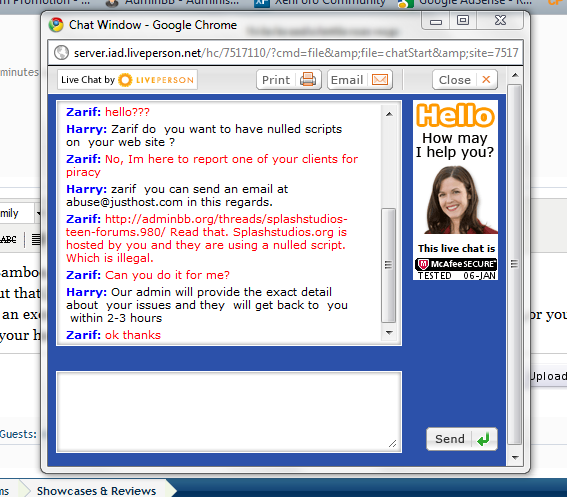
Task: Click the page scroll up arrow beside Close
Action: coord(515,75)
